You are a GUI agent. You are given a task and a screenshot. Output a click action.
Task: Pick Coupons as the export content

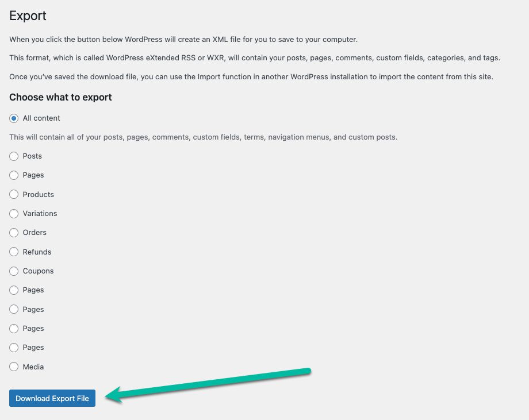point(13,271)
